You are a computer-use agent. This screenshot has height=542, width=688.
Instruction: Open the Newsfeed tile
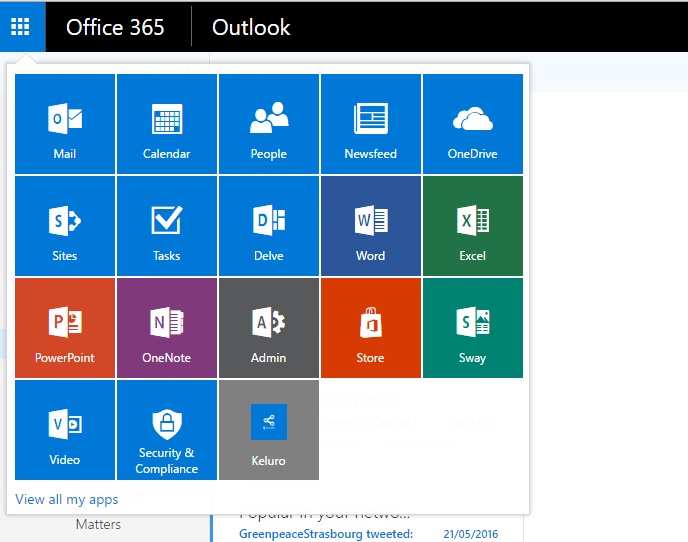coord(371,124)
